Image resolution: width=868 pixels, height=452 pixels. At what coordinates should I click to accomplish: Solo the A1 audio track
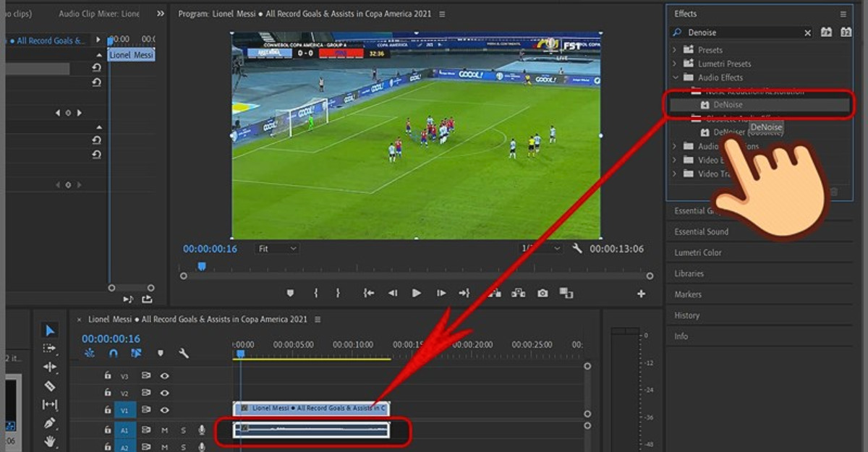183,430
